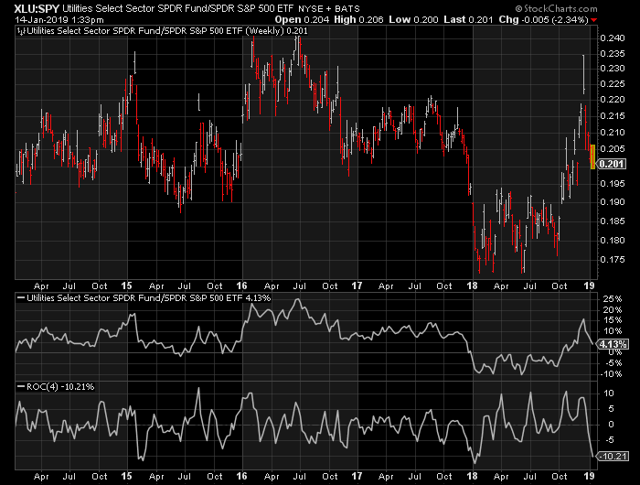Viewport: 640px width, 485px height.
Task: Click the 15% label on the percent axis
Action: coord(613,320)
